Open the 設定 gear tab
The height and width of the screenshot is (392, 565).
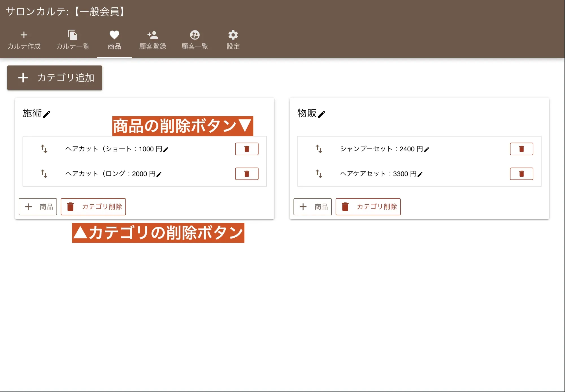(x=233, y=40)
